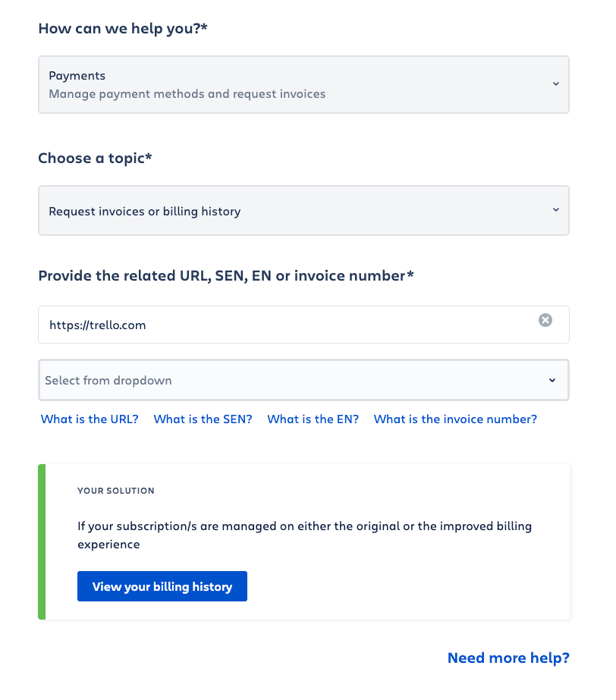The width and height of the screenshot is (616, 700).
Task: Click the 'Provide the related URL, SEN, EN' label
Action: 226,275
